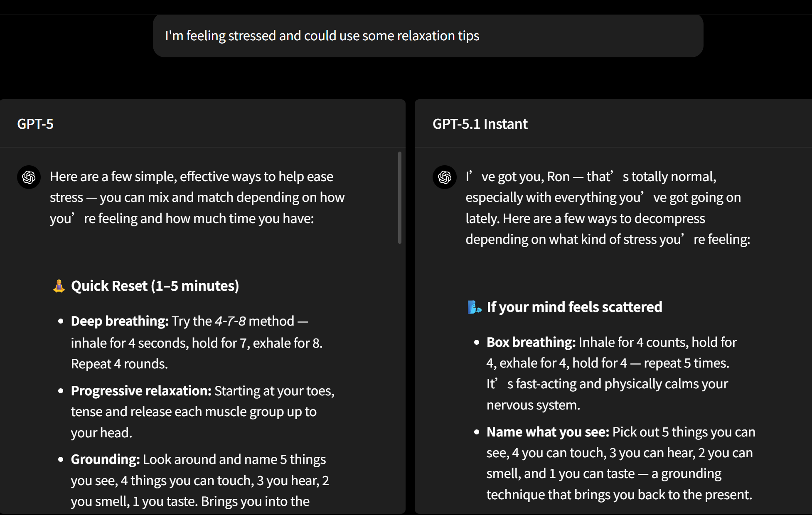The width and height of the screenshot is (812, 515).
Task: Click the bold 'Grounding:' label
Action: tap(105, 459)
